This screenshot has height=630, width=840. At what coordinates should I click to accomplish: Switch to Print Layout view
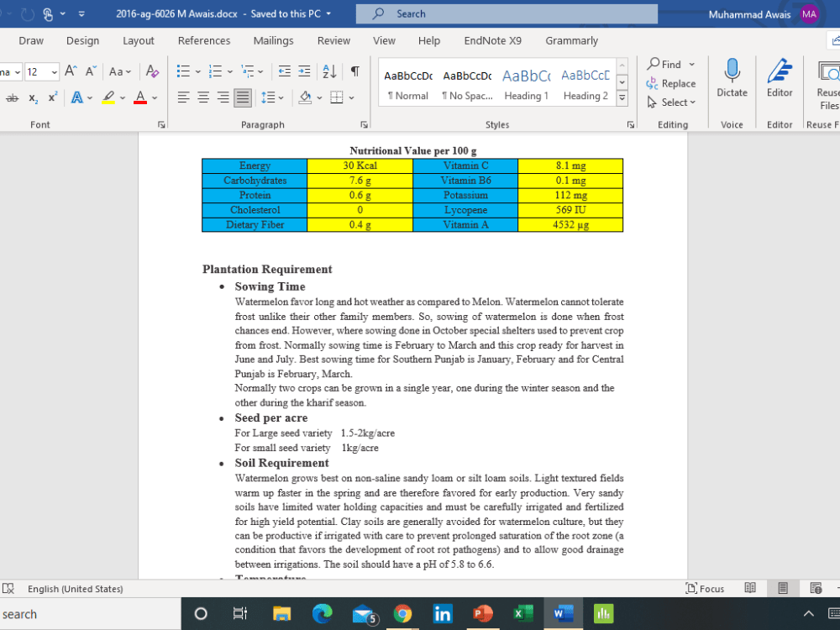[783, 588]
